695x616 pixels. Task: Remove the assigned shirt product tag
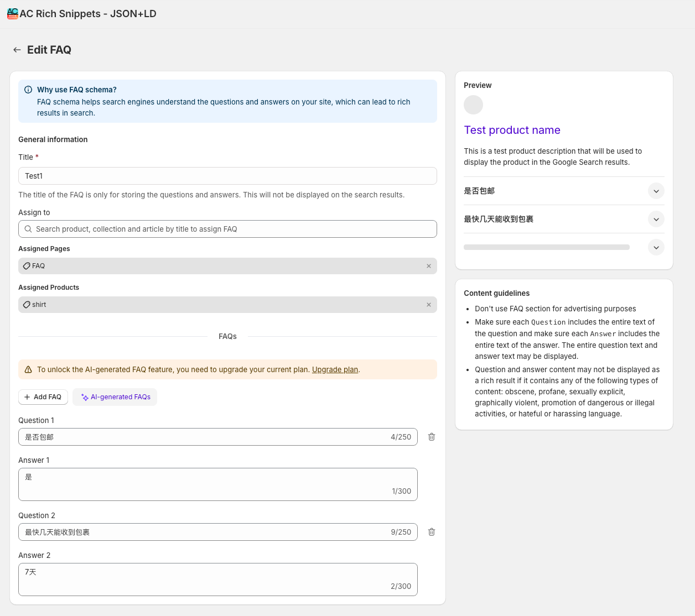[x=428, y=305]
